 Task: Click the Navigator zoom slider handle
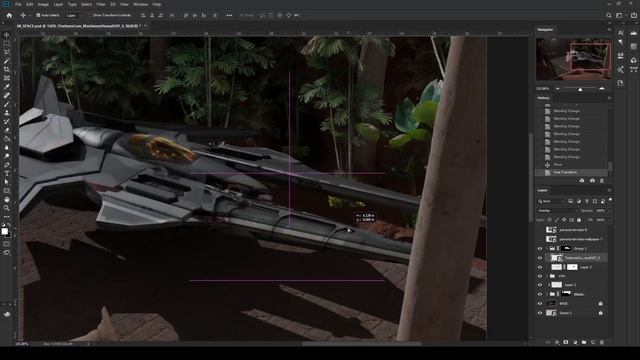click(x=580, y=89)
